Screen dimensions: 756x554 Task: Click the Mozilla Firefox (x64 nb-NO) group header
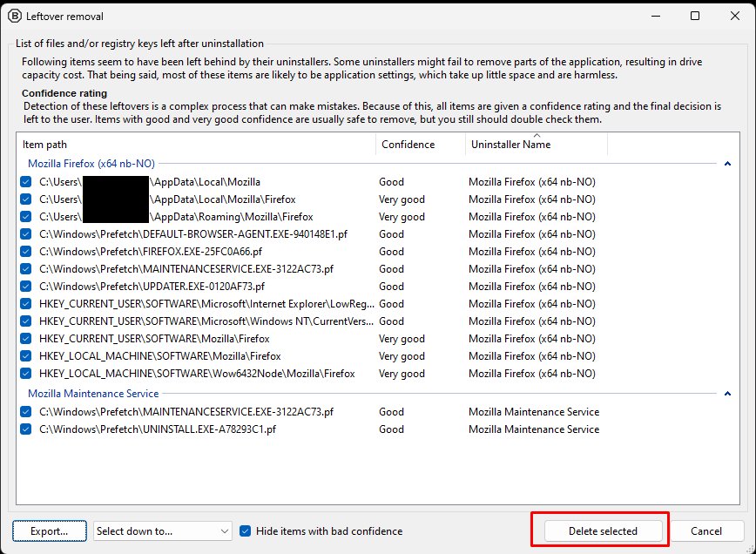91,164
